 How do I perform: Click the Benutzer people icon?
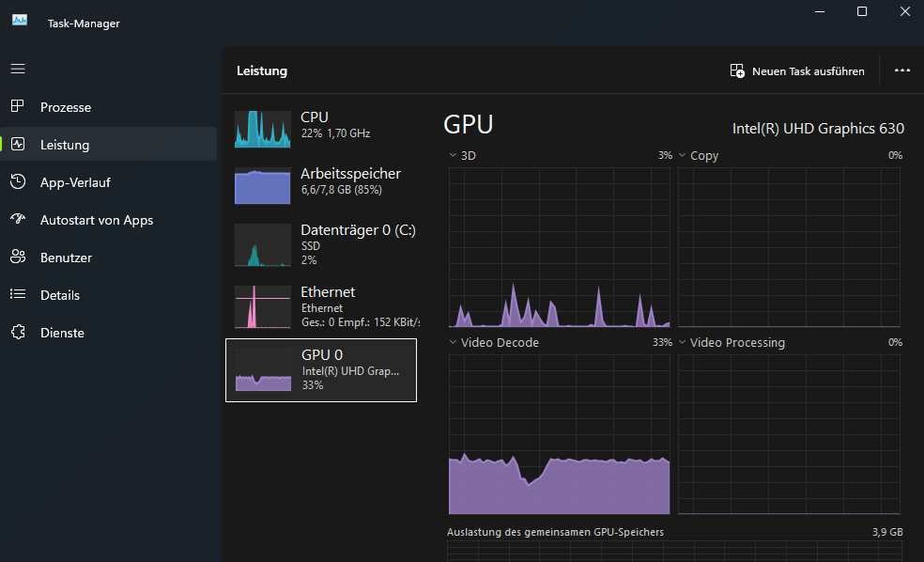click(x=18, y=257)
